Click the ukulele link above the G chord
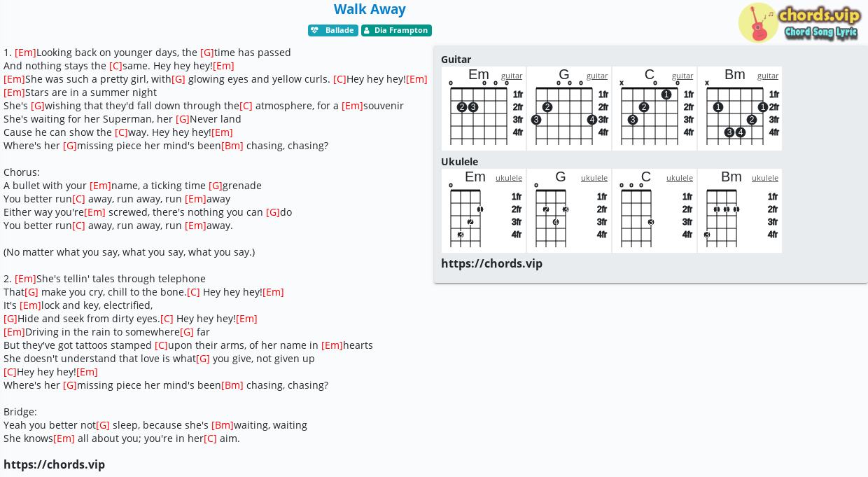868x477 pixels. 594,178
